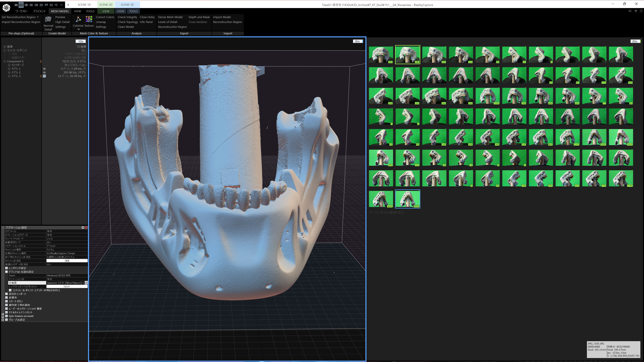
Task: Expand Epic Games account section
Action: (7, 316)
